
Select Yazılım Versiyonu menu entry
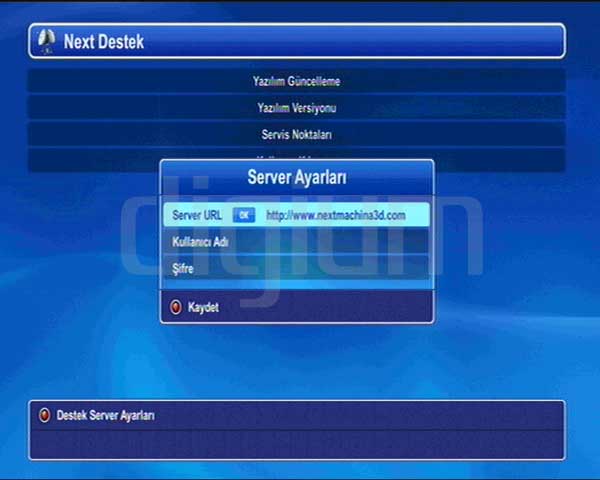pos(297,108)
